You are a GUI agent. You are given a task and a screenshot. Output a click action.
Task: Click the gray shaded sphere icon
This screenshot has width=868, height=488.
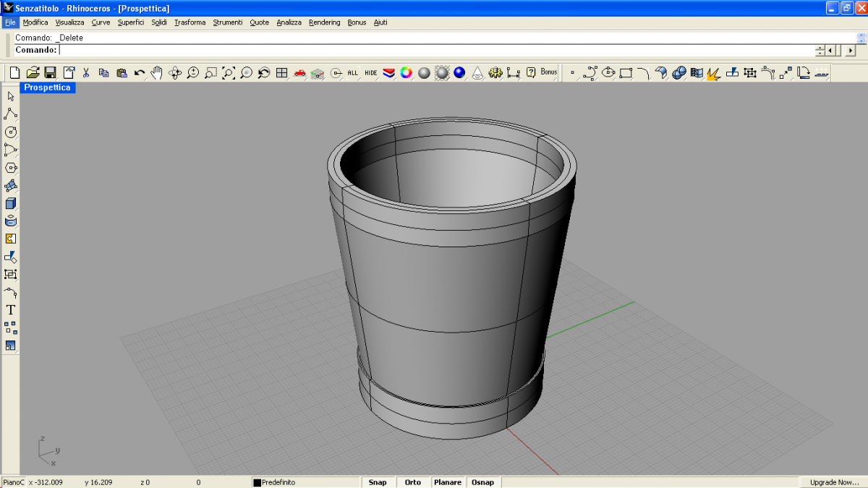(x=424, y=72)
